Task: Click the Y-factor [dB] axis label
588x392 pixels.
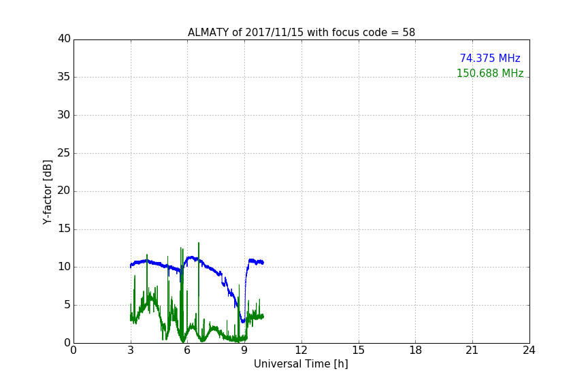Action: [47, 192]
